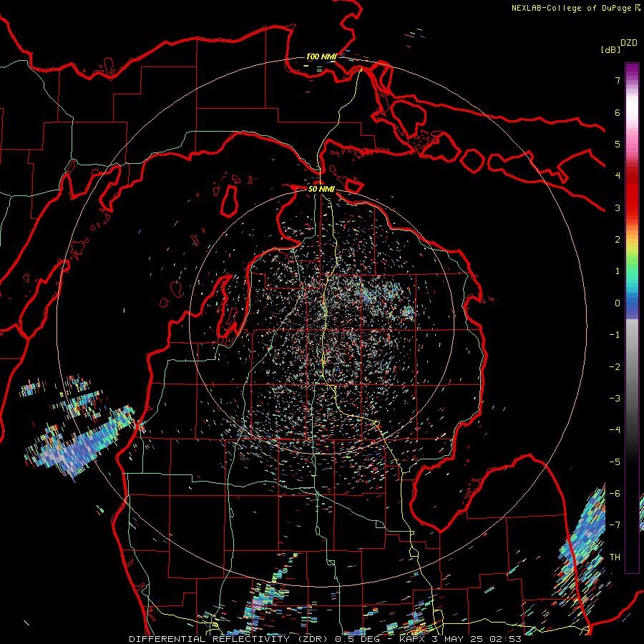Select the positive 2 scale value
The width and height of the screenshot is (644, 644).
(618, 240)
